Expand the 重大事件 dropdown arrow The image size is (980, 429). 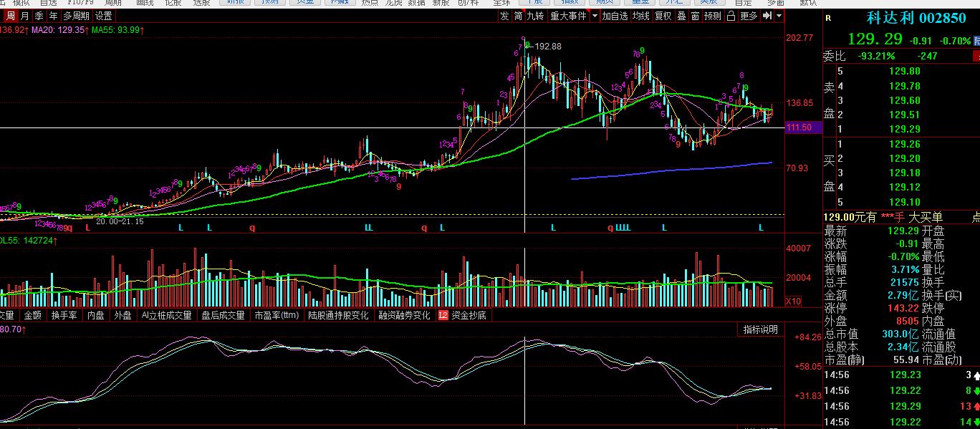593,16
